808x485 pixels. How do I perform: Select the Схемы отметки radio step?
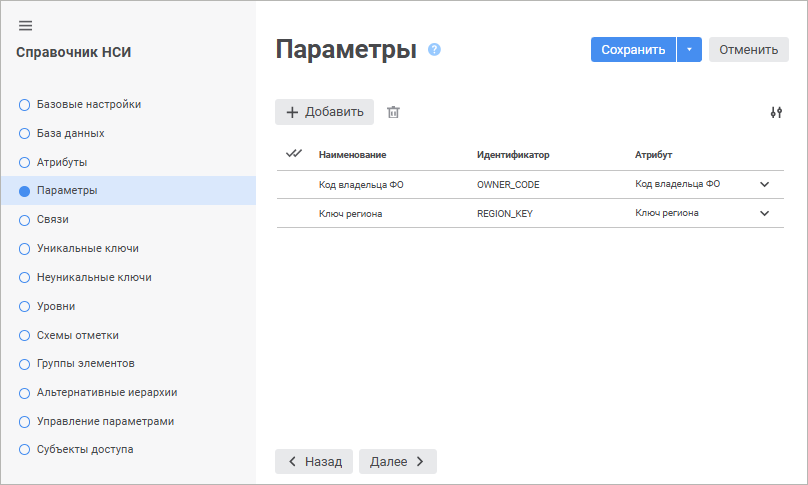pos(24,336)
